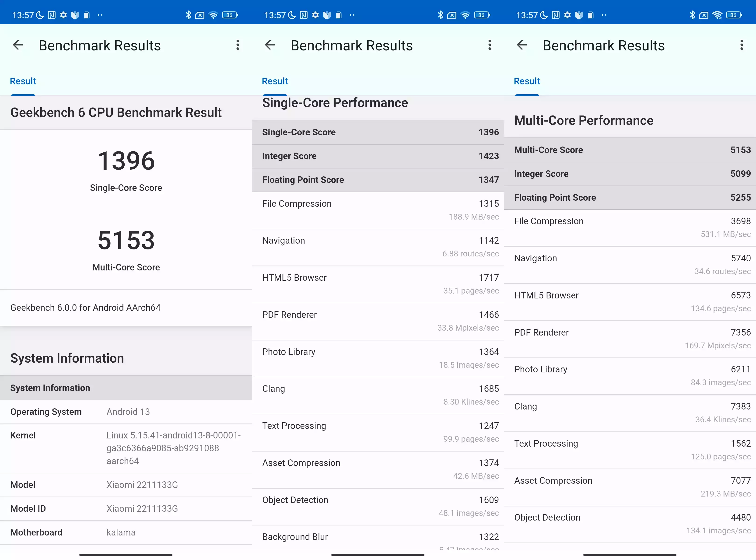Tap back arrow in the left phone screen

click(x=18, y=45)
